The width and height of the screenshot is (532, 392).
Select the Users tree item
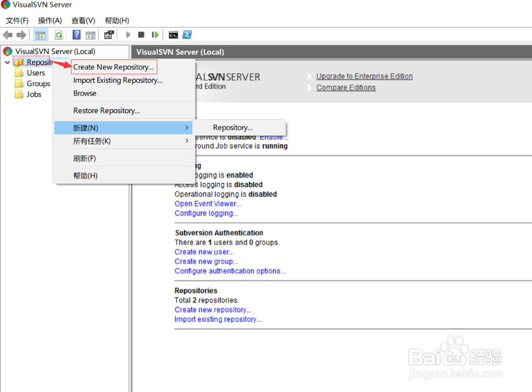pyautogui.click(x=36, y=73)
